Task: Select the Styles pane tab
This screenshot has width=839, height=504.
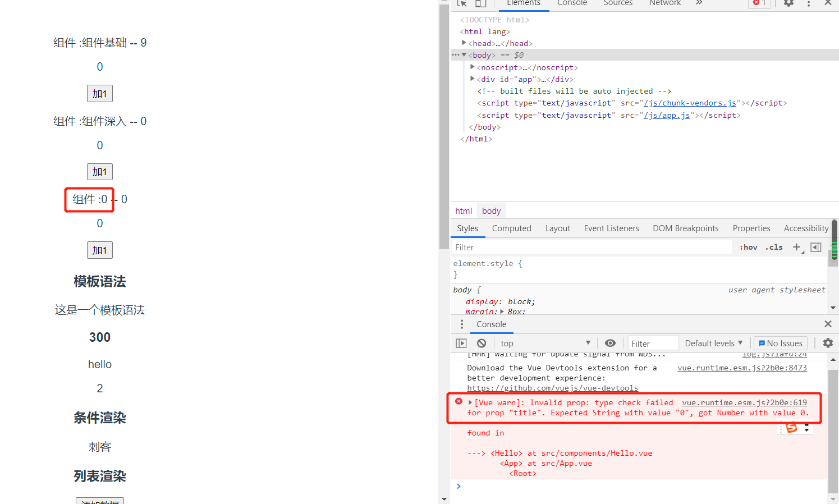Action: coord(467,228)
